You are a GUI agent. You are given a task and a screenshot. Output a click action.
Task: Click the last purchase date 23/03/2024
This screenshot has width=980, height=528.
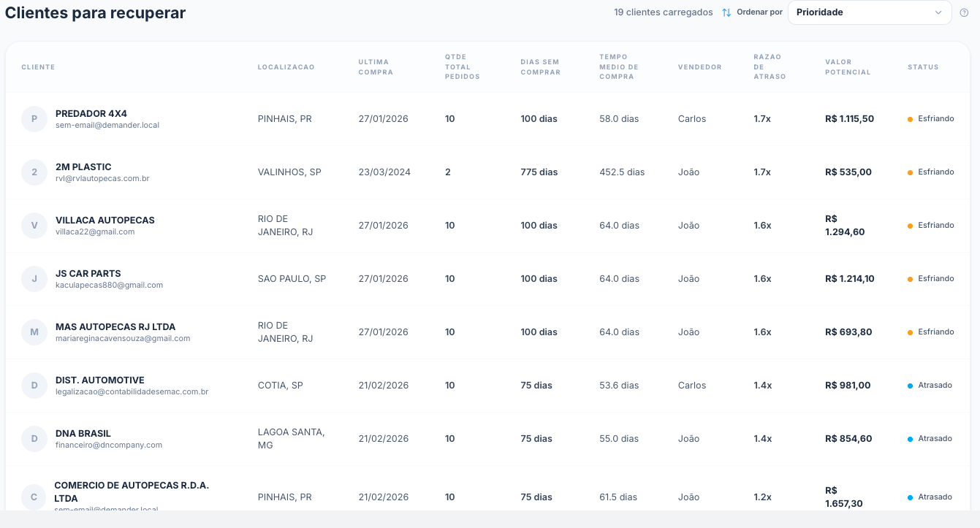point(384,172)
